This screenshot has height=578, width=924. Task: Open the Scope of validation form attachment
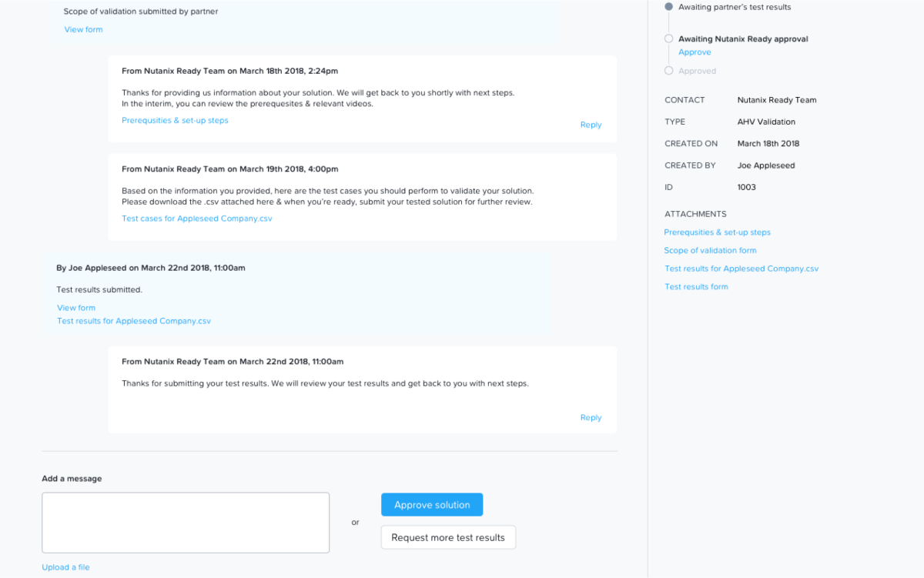[710, 250]
